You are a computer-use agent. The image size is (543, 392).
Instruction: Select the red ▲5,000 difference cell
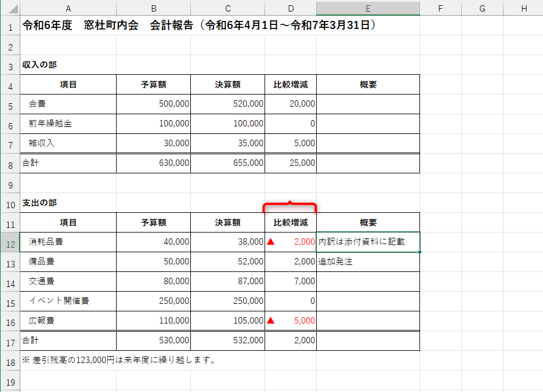pyautogui.click(x=291, y=321)
